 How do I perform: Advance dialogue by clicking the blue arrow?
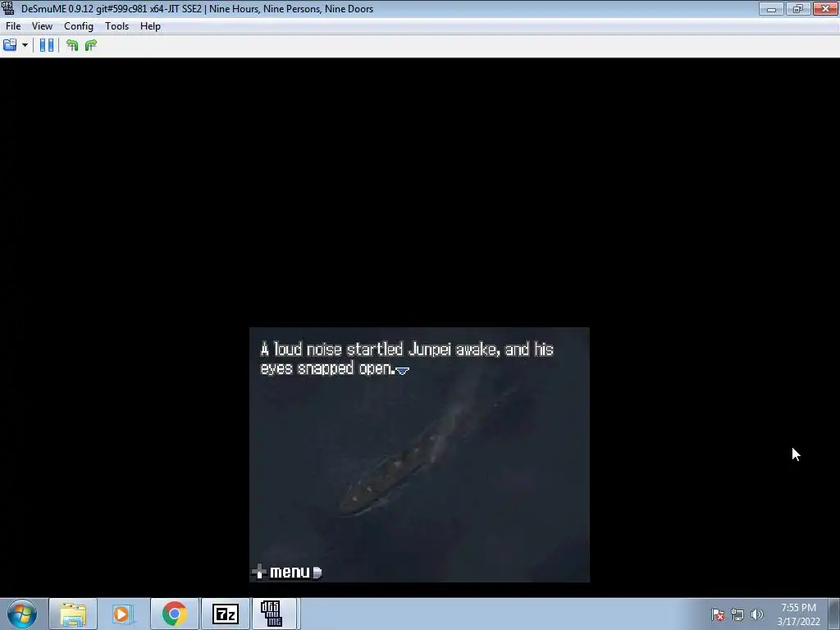[403, 370]
